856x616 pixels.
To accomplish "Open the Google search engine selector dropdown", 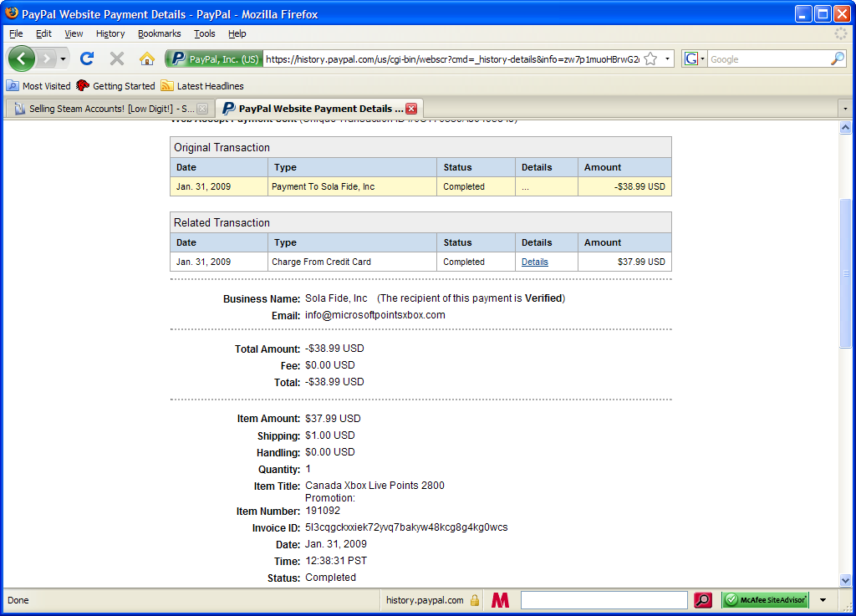I will [x=695, y=59].
